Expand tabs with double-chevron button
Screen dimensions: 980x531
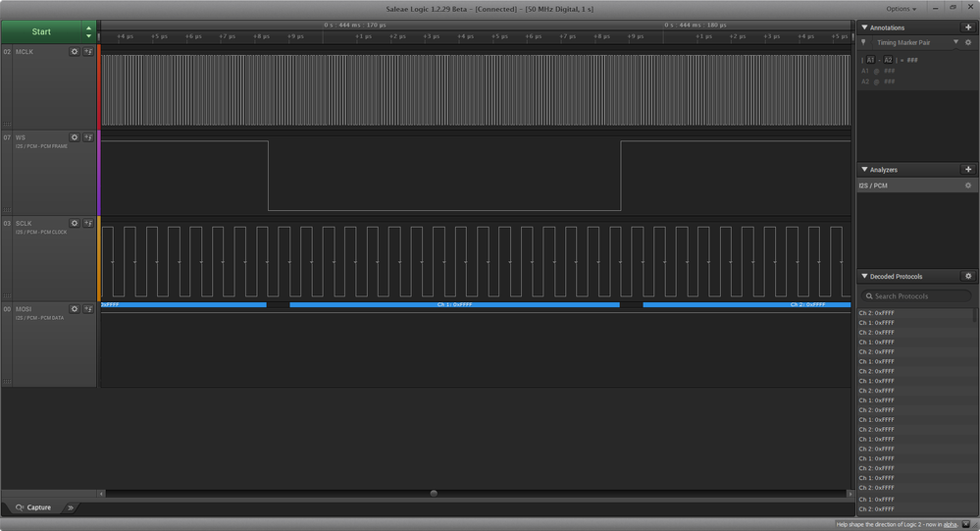click(x=71, y=507)
